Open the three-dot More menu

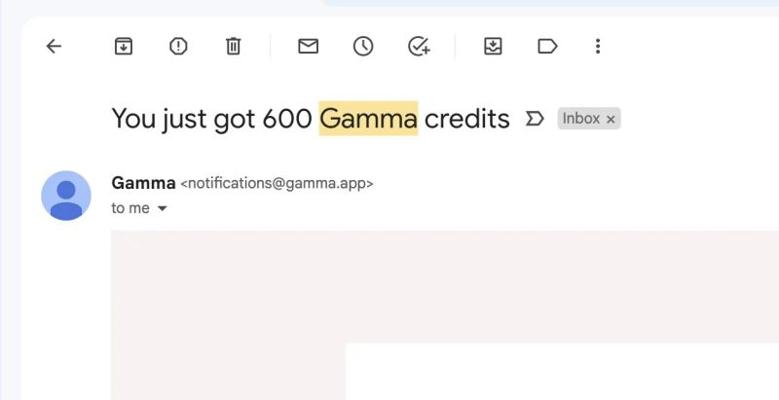tap(598, 46)
